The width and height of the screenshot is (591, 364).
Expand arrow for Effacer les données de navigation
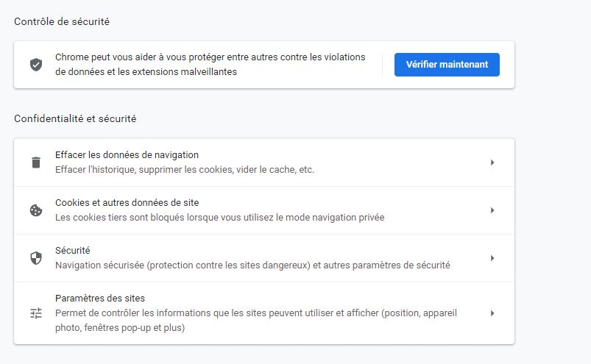click(x=492, y=163)
